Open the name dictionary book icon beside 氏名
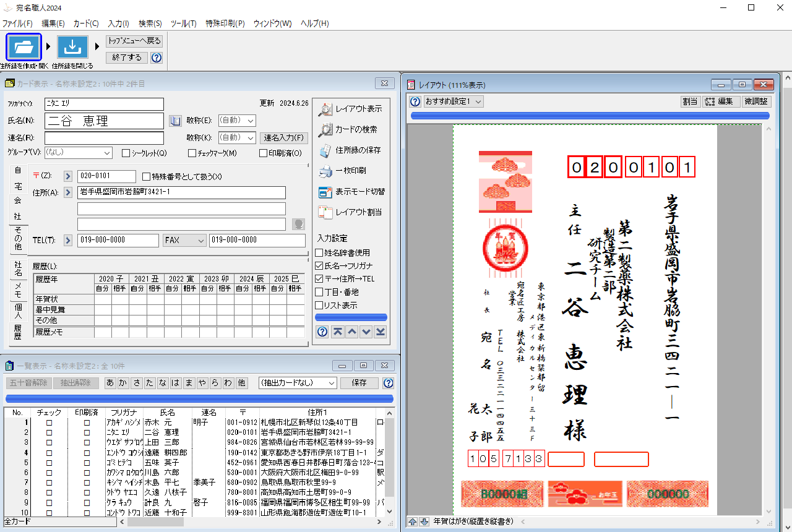The height and width of the screenshot is (532, 792). [x=175, y=121]
